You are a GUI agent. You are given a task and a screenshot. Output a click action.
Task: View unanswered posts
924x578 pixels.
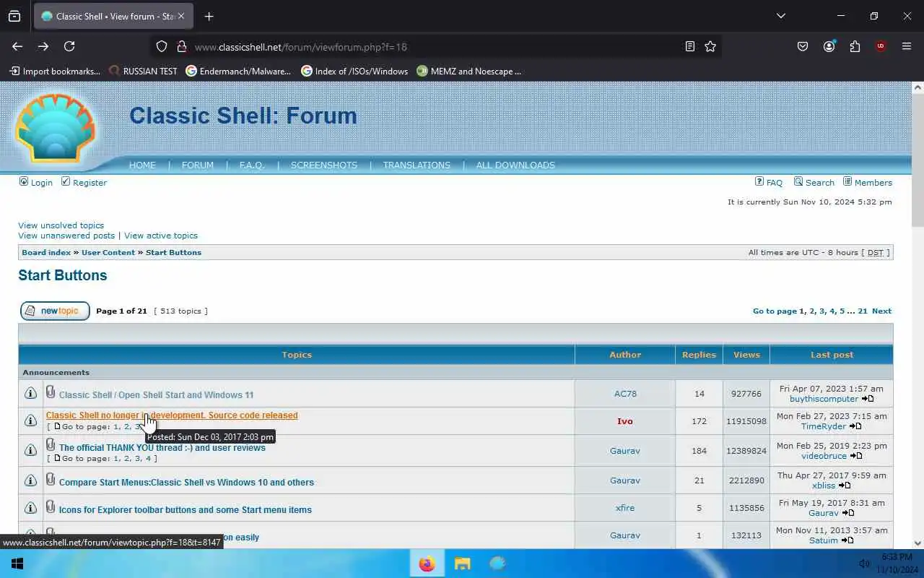[x=66, y=236]
